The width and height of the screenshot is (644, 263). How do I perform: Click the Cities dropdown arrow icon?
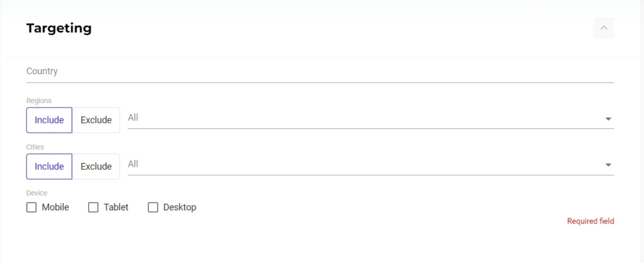[x=608, y=165]
